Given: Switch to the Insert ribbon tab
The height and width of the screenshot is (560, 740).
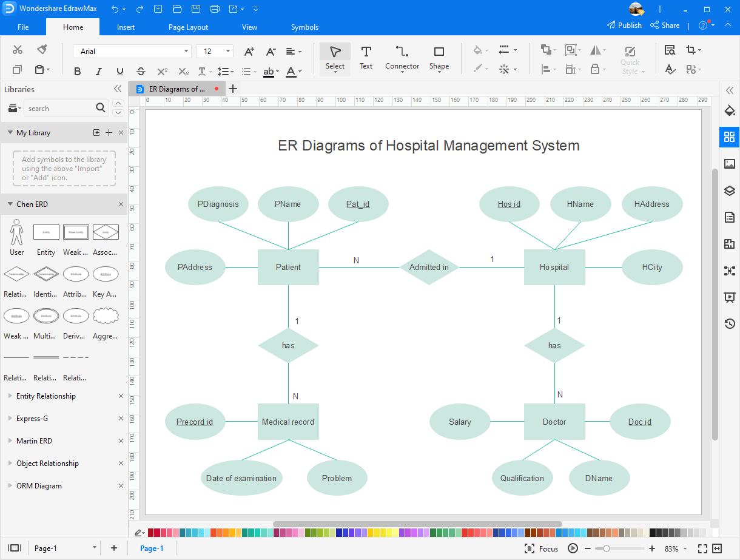Looking at the screenshot, I should (126, 27).
